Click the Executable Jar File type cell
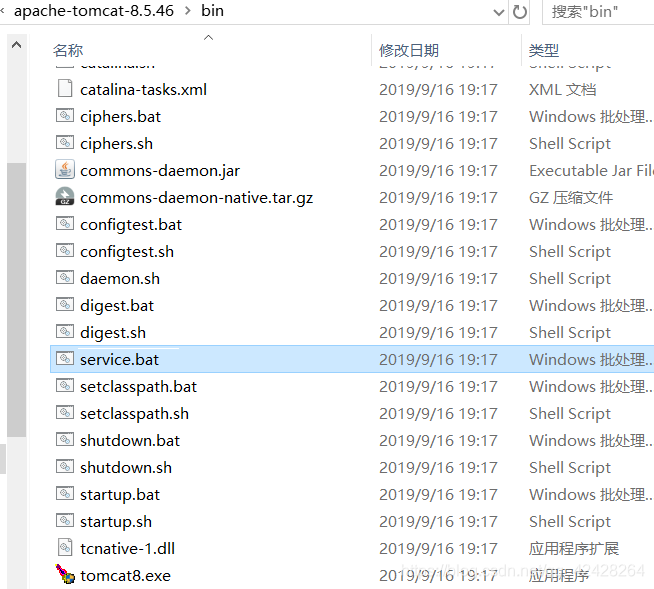 (x=591, y=171)
